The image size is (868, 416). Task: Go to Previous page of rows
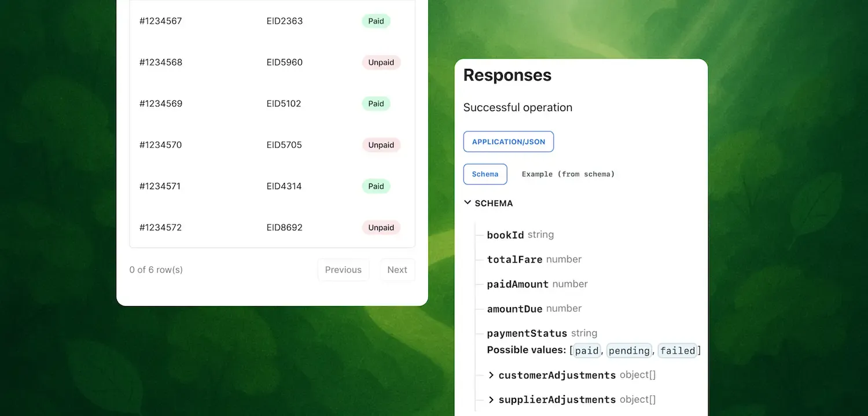click(x=343, y=270)
